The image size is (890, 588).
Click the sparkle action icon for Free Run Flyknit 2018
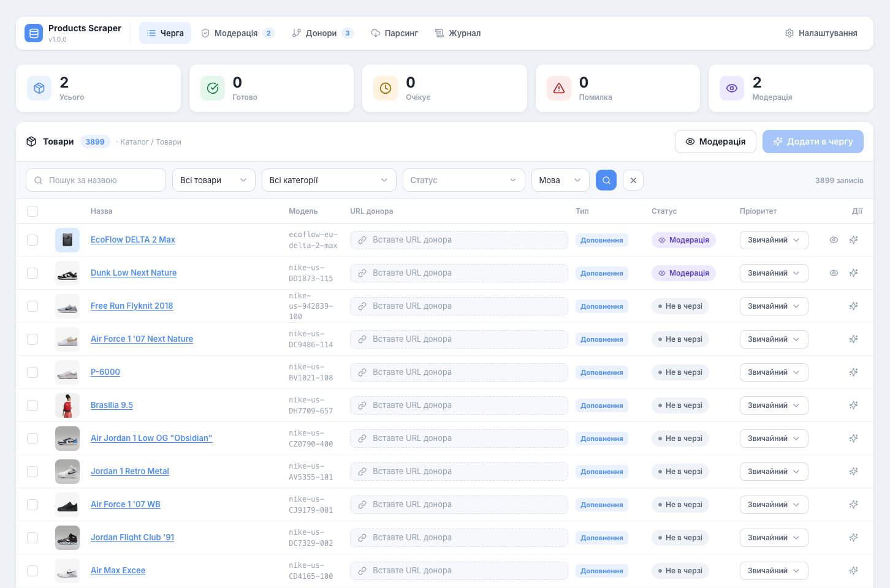tap(853, 306)
